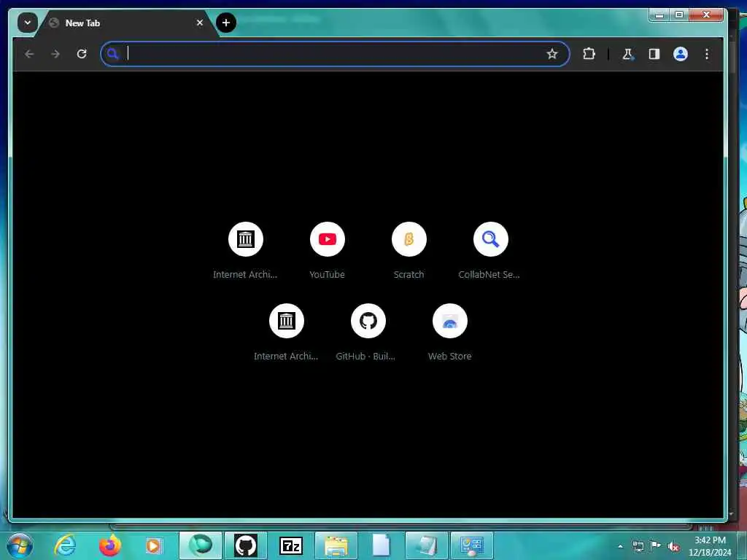The height and width of the screenshot is (560, 747).
Task: Click the YouTube label text
Action: 327,275
